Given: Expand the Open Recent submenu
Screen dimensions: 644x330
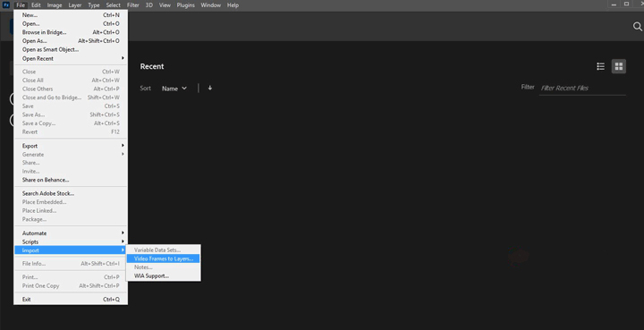Looking at the screenshot, I should click(x=71, y=58).
